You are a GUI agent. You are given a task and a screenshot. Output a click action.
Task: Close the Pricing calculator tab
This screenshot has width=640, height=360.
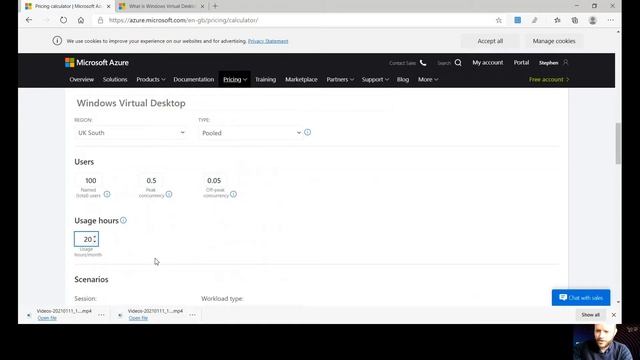click(109, 6)
